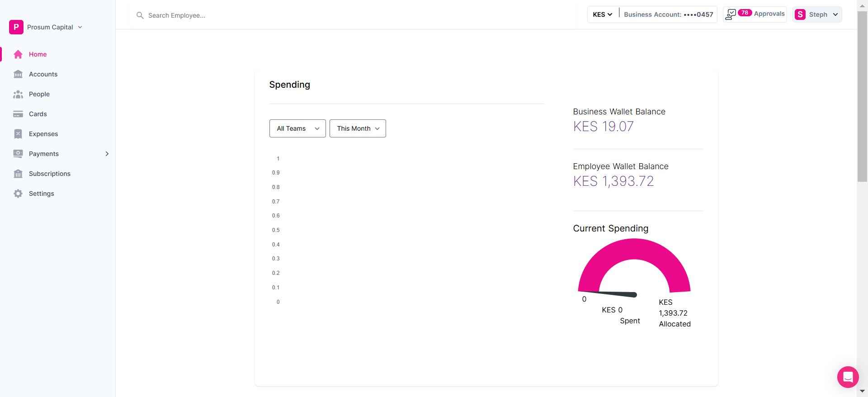
Task: Click the Expenses receipt icon
Action: coord(18,134)
